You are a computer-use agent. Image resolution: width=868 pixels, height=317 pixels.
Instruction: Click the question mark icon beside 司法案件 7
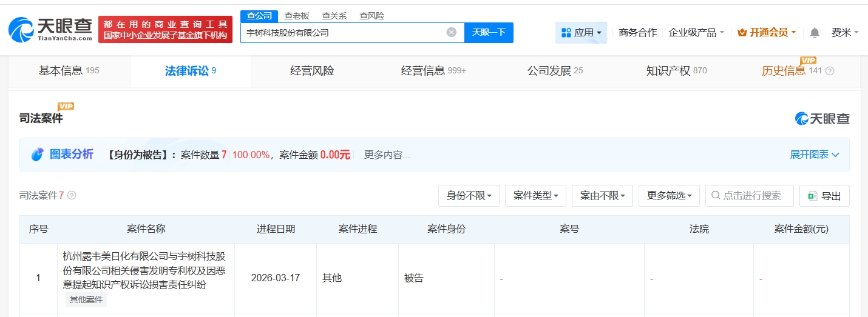[x=72, y=195]
